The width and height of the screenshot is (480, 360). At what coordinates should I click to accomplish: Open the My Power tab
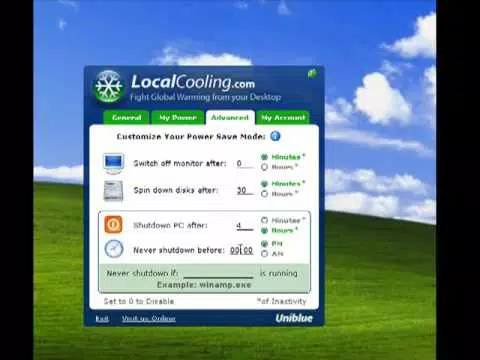click(178, 118)
